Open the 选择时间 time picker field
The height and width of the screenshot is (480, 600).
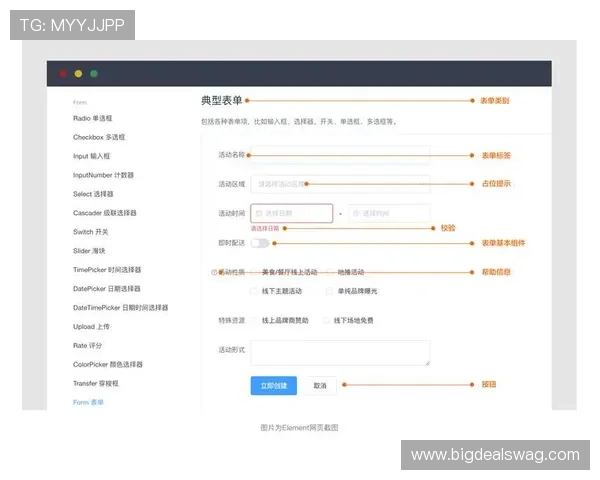click(389, 213)
